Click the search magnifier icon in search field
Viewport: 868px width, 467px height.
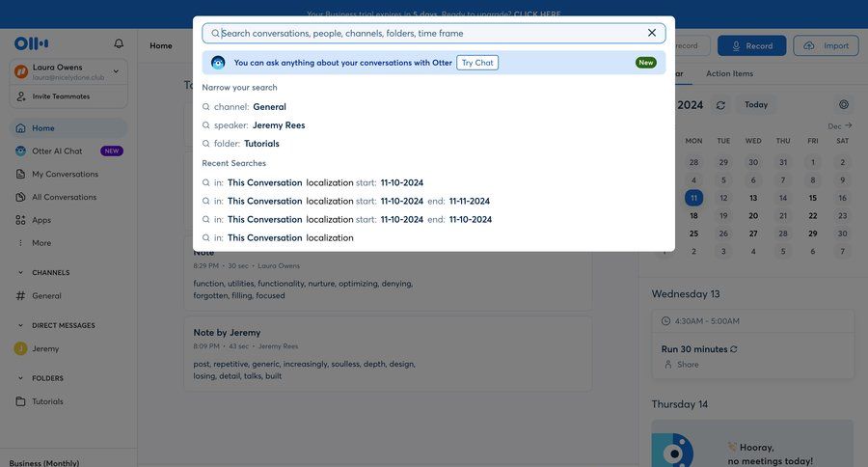[x=215, y=33]
